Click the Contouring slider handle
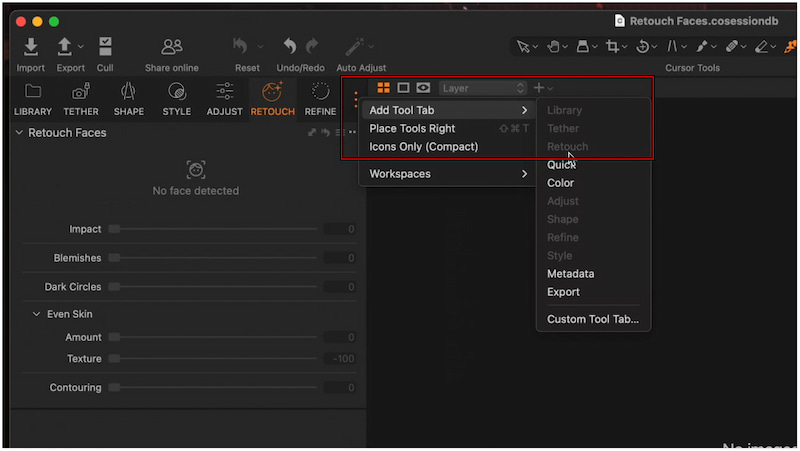 (114, 388)
